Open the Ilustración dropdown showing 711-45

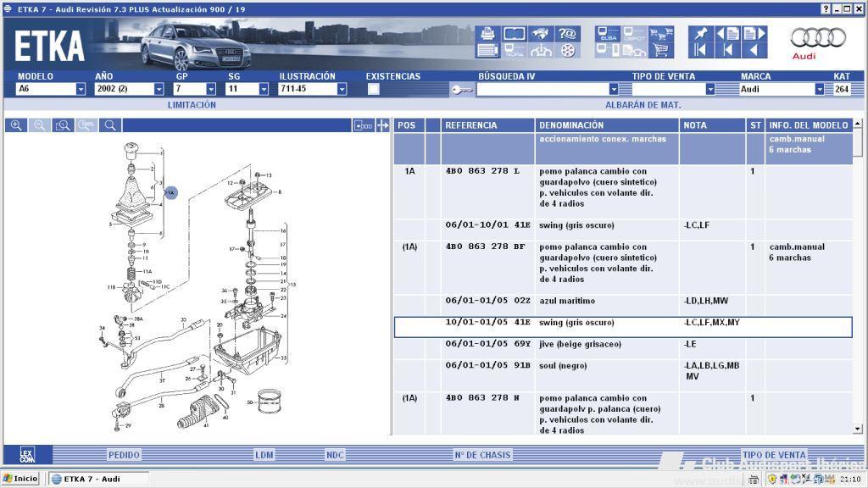pyautogui.click(x=342, y=89)
